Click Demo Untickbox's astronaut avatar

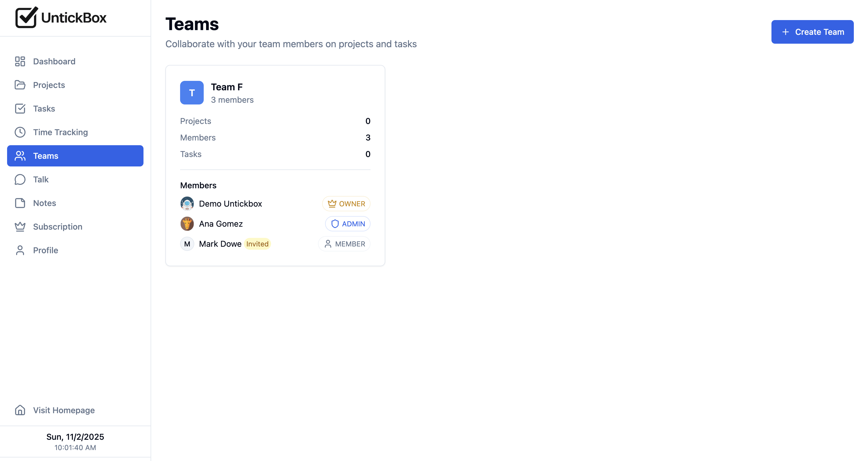tap(187, 203)
